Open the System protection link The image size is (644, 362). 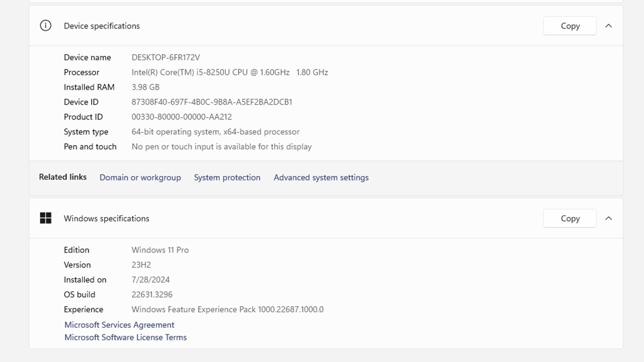(x=227, y=177)
